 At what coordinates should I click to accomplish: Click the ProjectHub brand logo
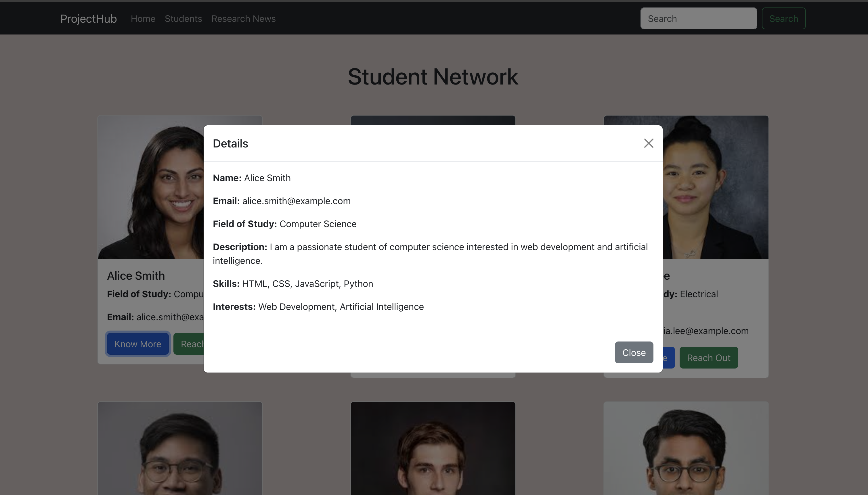tap(88, 19)
